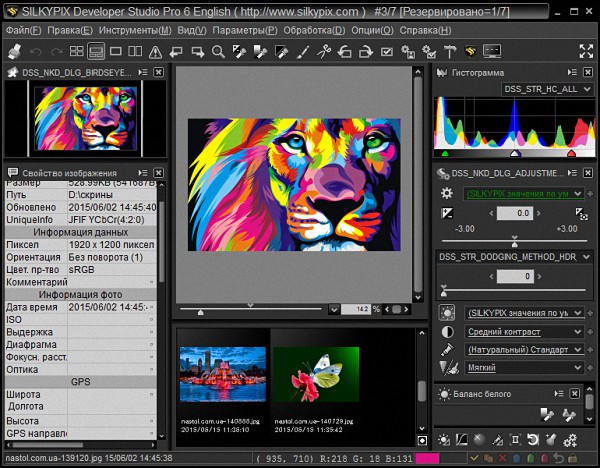This screenshot has height=468, width=600.
Task: Open the Обработка menu
Action: [314, 30]
